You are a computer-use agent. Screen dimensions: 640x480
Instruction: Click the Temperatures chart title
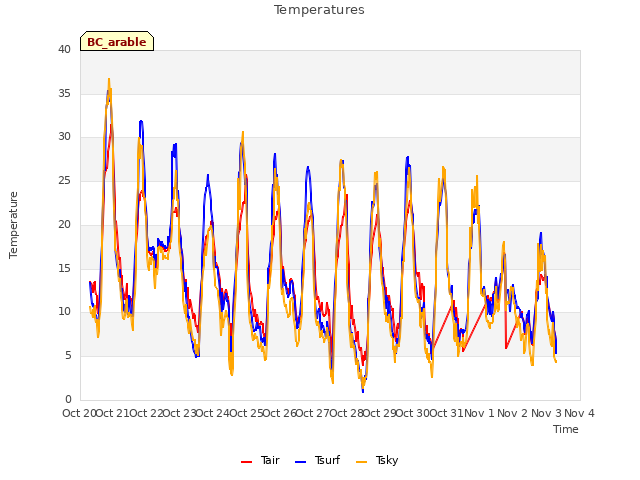319,10
